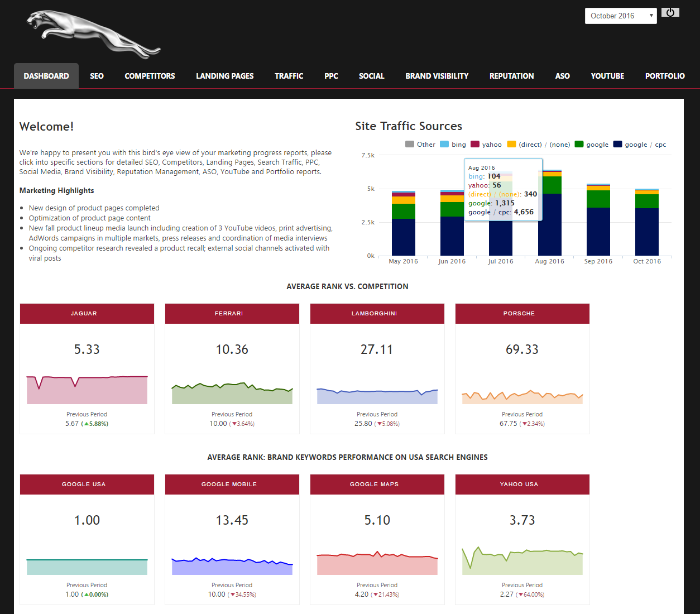The width and height of the screenshot is (700, 614).
Task: Go to the Competitors tab
Action: click(150, 76)
